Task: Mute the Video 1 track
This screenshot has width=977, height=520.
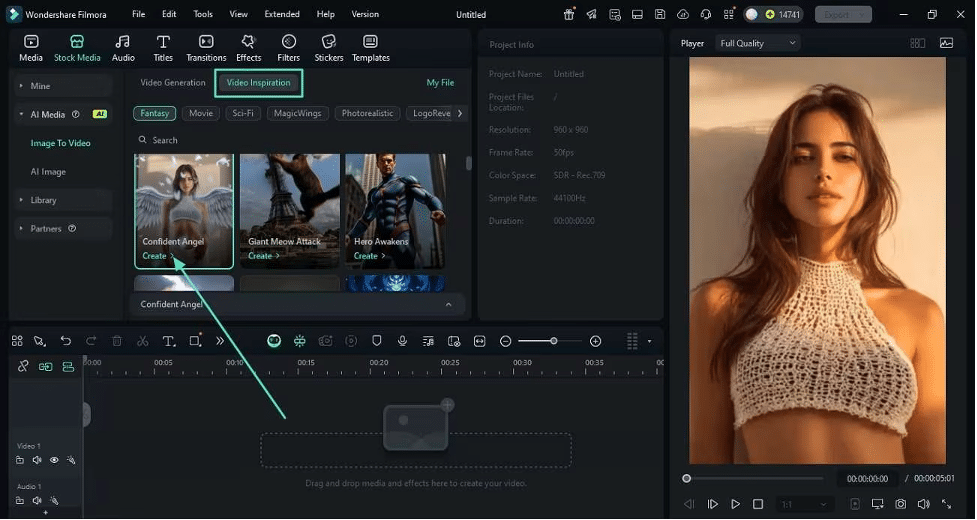Action: [x=37, y=460]
